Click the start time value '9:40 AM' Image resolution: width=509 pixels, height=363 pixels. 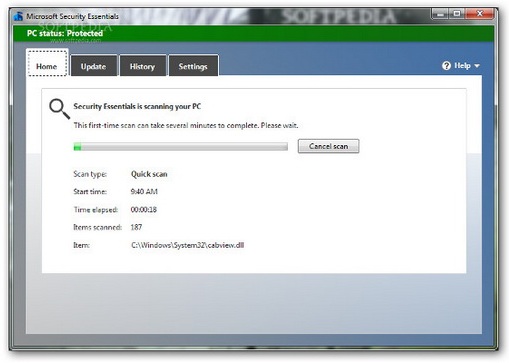tap(144, 192)
